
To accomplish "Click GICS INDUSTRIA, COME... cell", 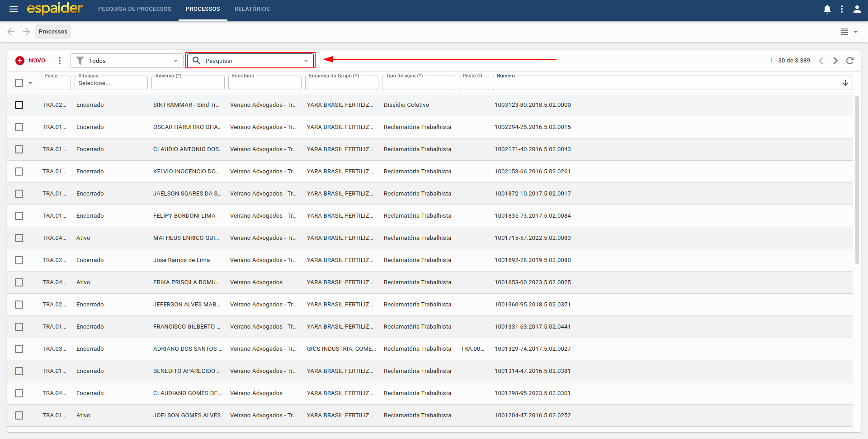I will point(341,349).
